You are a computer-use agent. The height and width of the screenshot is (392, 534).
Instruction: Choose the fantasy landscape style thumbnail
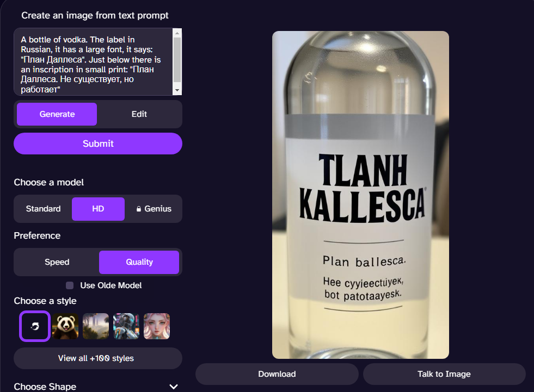pos(96,326)
